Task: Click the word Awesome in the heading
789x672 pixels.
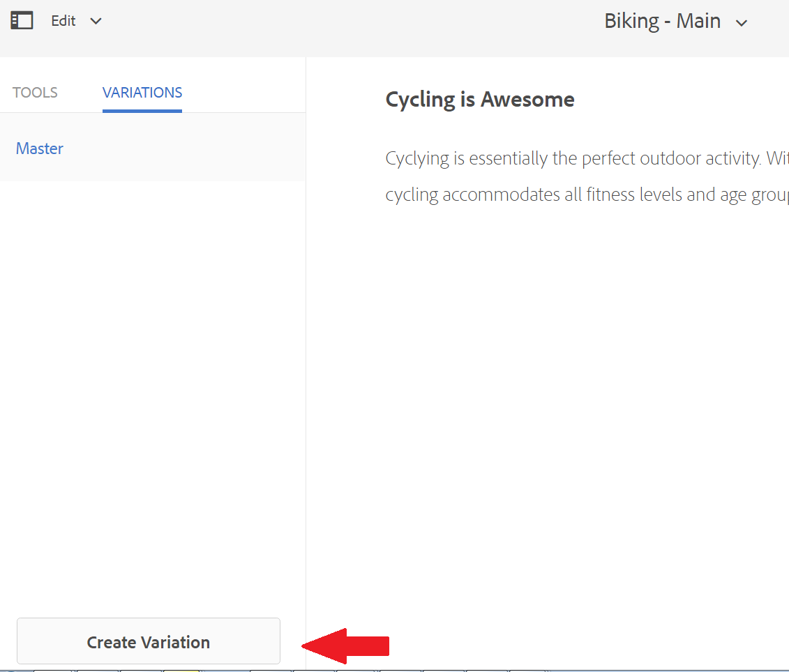Action: (527, 100)
